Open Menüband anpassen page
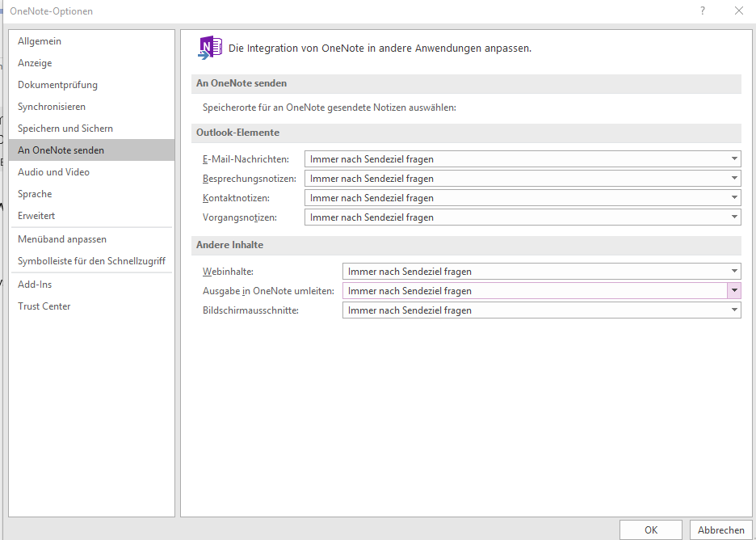This screenshot has width=756, height=540. (91, 238)
